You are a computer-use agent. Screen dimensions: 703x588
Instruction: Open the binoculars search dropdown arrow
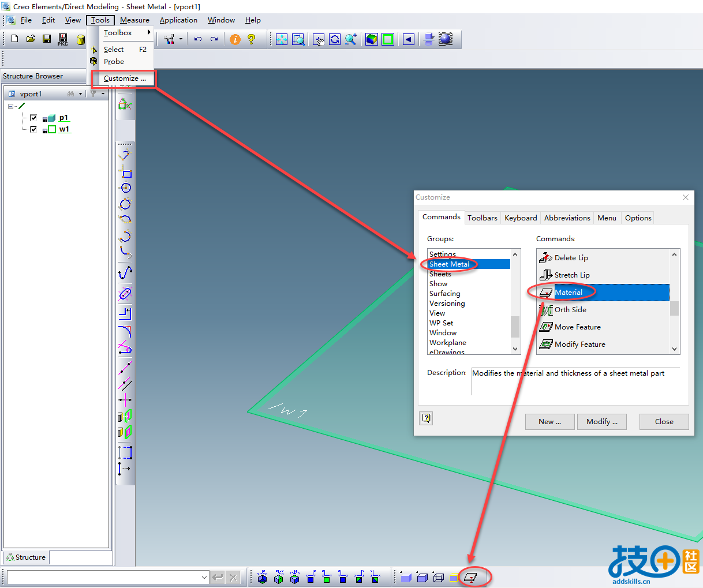pyautogui.click(x=80, y=93)
